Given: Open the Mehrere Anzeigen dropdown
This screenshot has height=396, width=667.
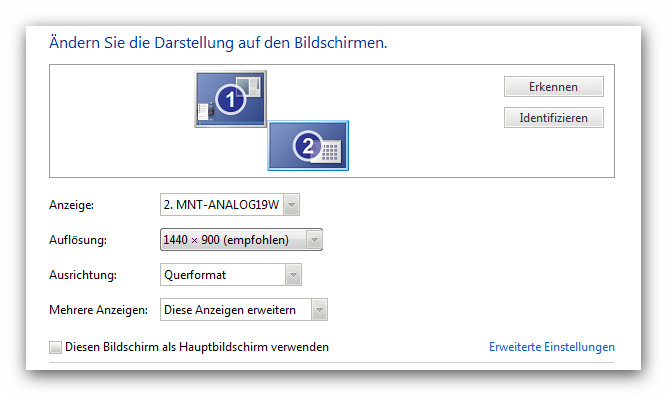Looking at the screenshot, I should click(x=244, y=310).
